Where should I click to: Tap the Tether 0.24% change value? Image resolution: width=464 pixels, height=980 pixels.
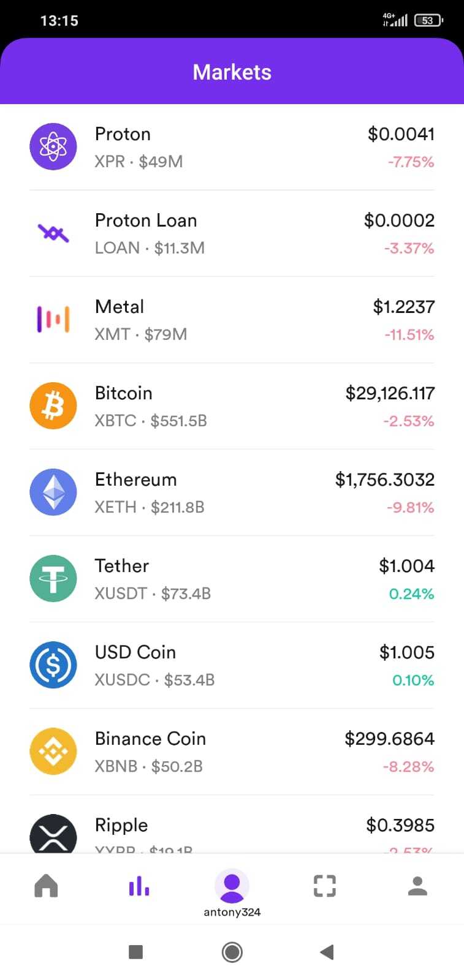411,594
